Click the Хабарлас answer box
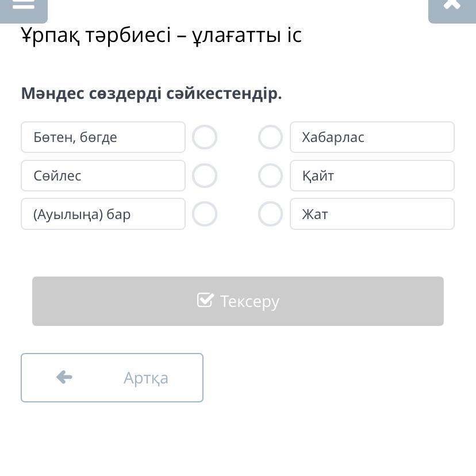Viewport: 476px width, 476px height. pos(372,137)
